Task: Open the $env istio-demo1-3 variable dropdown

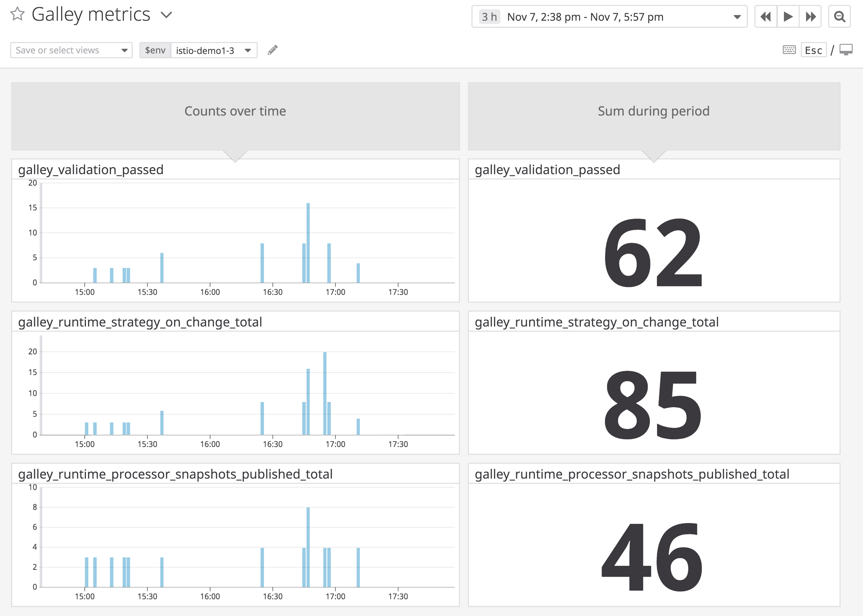Action: coord(214,50)
